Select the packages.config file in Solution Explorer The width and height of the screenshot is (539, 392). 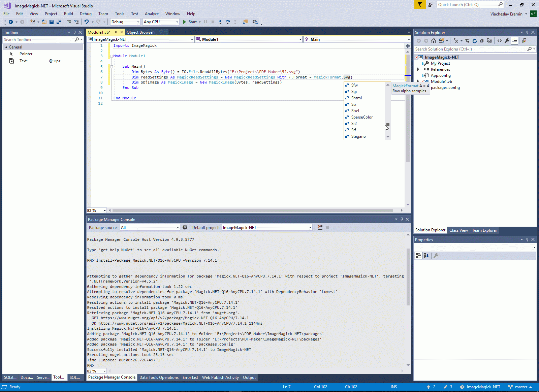click(x=445, y=88)
